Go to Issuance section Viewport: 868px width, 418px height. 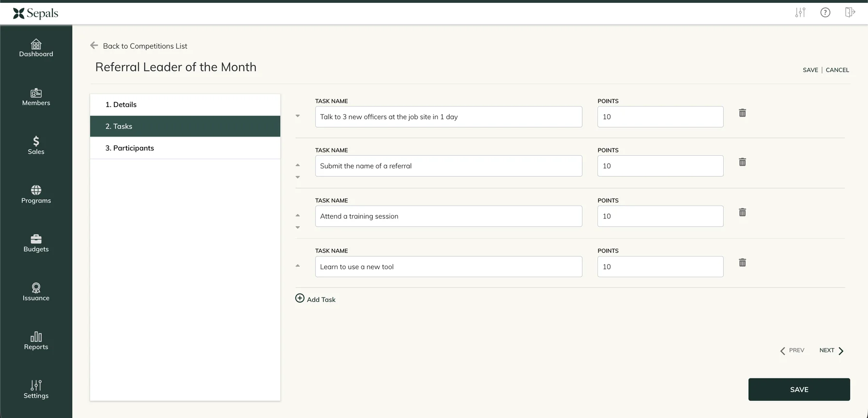click(x=36, y=292)
